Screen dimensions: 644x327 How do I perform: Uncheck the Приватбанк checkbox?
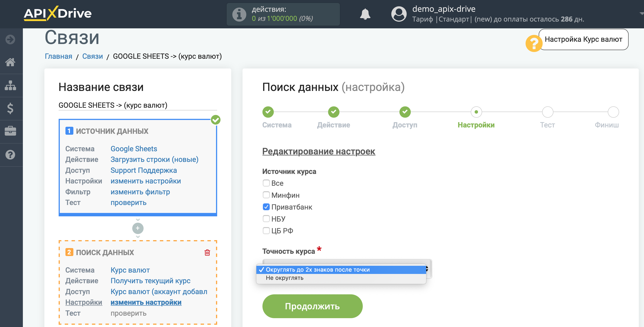[266, 207]
